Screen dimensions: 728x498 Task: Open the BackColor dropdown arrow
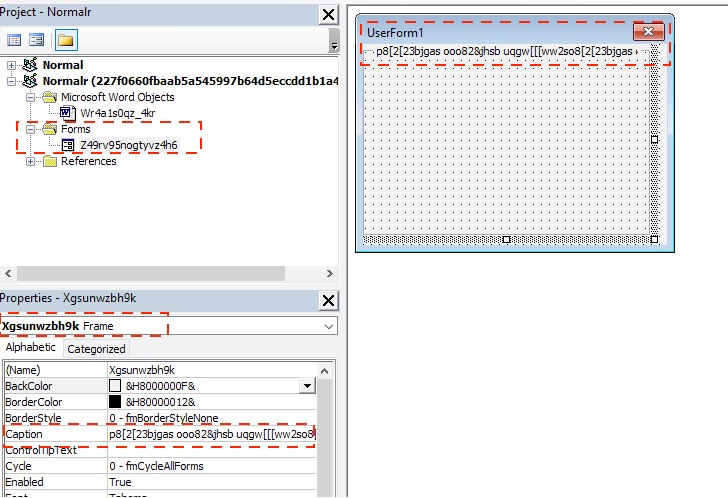[x=307, y=386]
